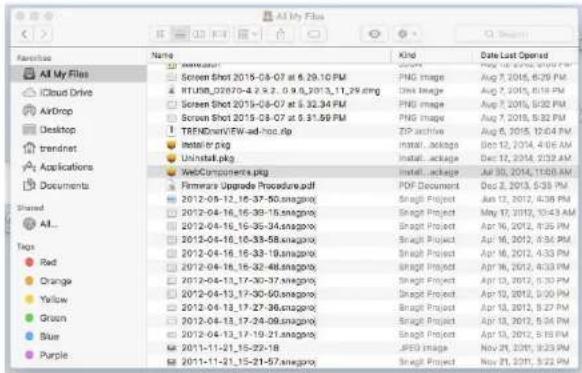Select 2012-04-16_16-35-34.snagproj file
The image size is (582, 373).
point(362,226)
